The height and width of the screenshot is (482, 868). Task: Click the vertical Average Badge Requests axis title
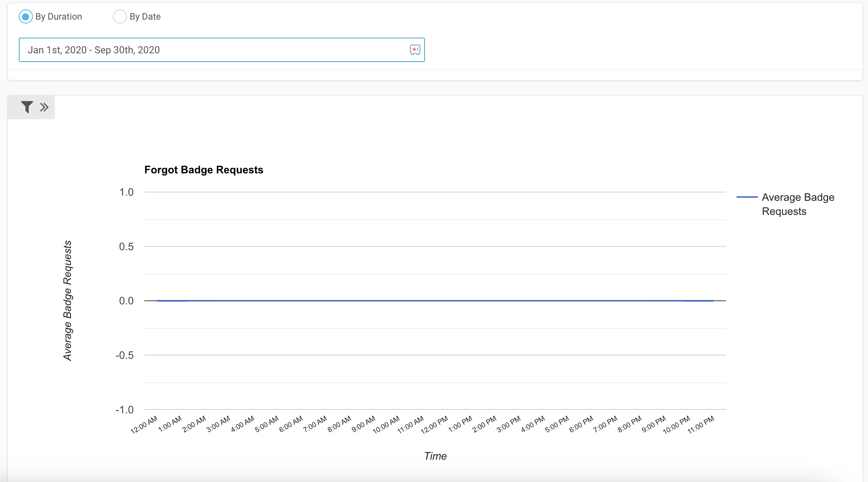point(68,300)
